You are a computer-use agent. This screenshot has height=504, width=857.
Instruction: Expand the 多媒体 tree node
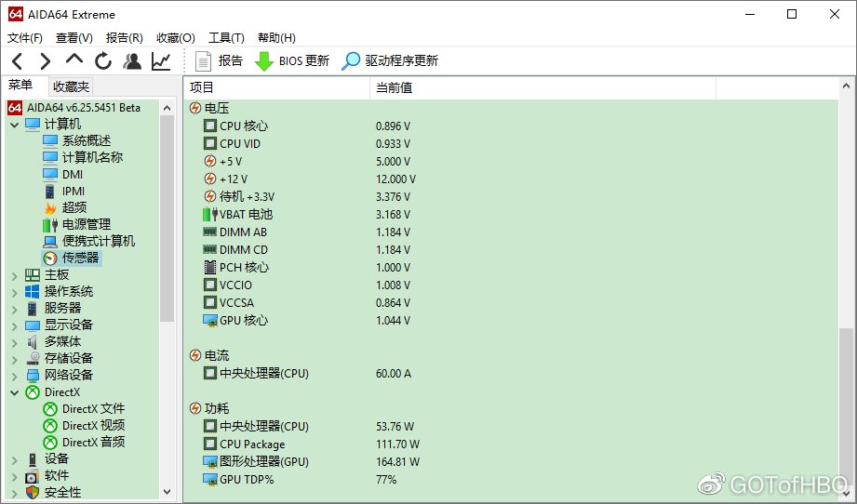point(15,343)
